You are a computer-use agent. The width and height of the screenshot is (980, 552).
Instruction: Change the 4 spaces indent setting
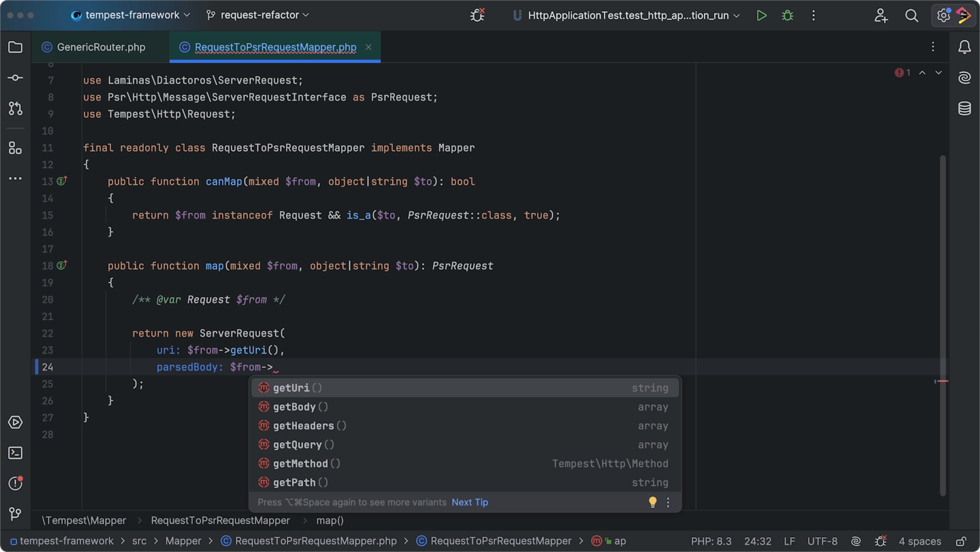[919, 541]
